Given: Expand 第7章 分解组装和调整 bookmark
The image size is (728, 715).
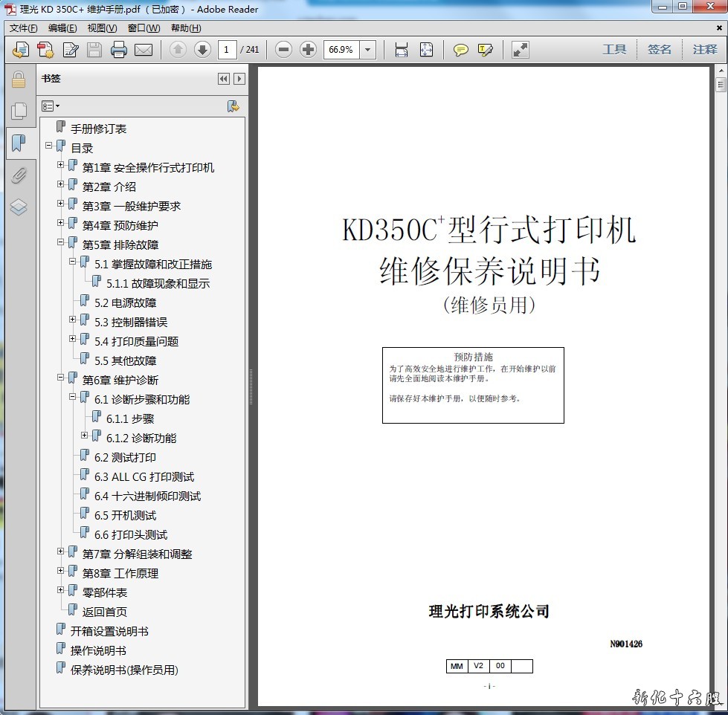Looking at the screenshot, I should pyautogui.click(x=61, y=551).
